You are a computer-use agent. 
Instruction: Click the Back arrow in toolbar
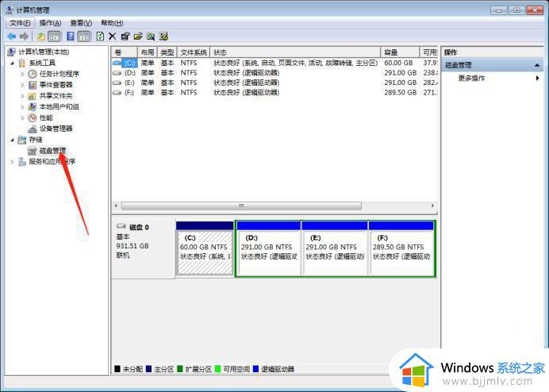point(12,36)
